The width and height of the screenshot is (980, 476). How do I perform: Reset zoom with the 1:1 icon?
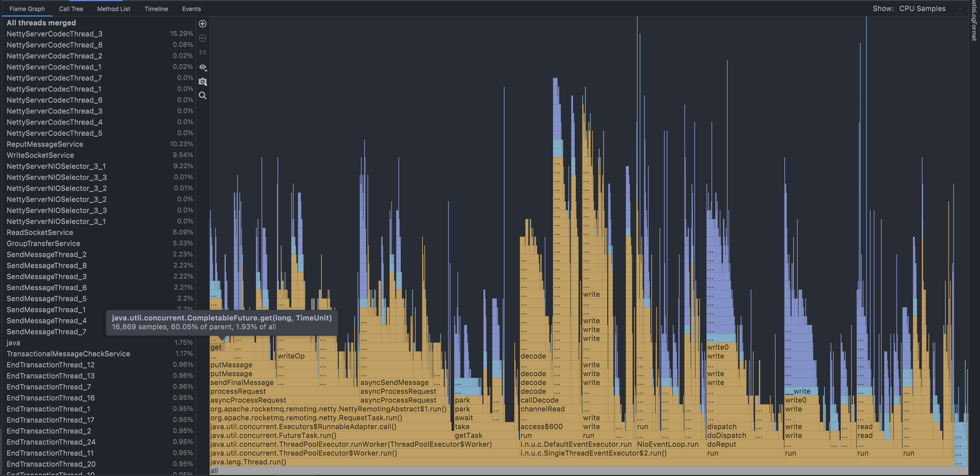[x=202, y=52]
